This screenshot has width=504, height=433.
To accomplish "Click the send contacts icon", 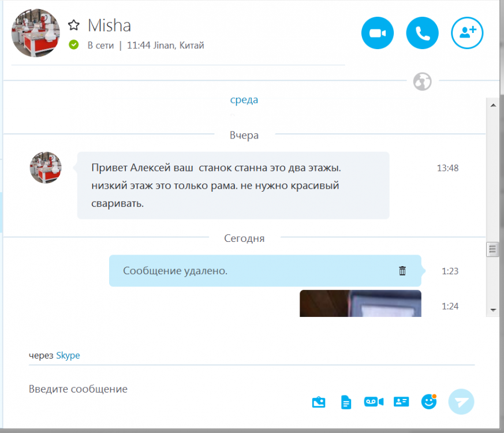I will 401,402.
